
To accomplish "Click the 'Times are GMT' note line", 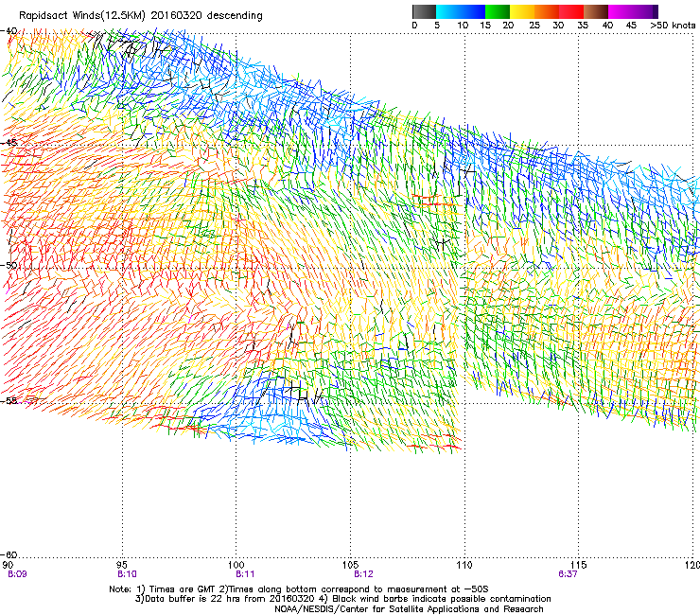I will [299, 589].
